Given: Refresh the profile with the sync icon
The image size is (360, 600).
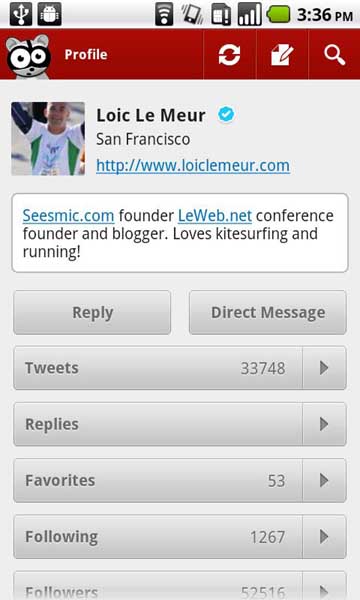Looking at the screenshot, I should pyautogui.click(x=230, y=55).
